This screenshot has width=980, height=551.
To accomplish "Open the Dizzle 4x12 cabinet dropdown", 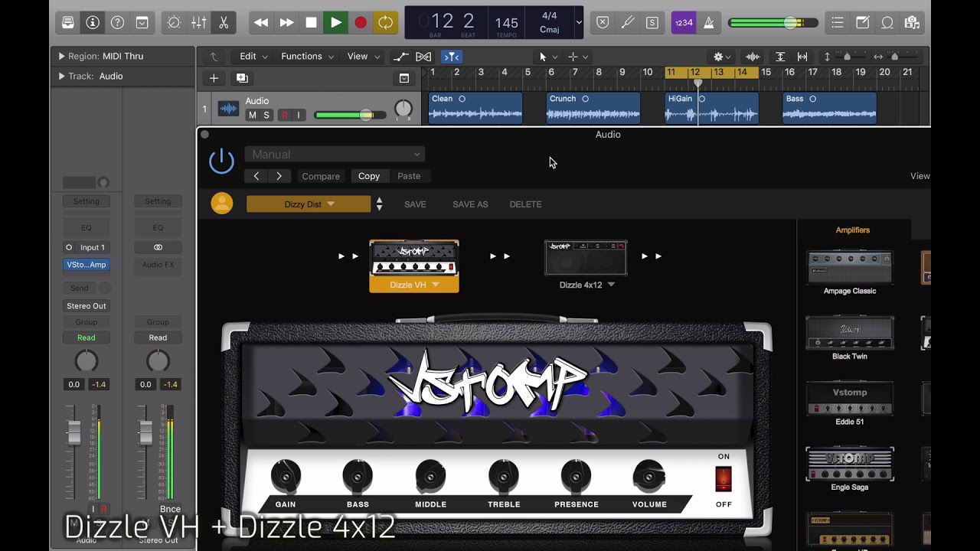I will click(x=587, y=285).
